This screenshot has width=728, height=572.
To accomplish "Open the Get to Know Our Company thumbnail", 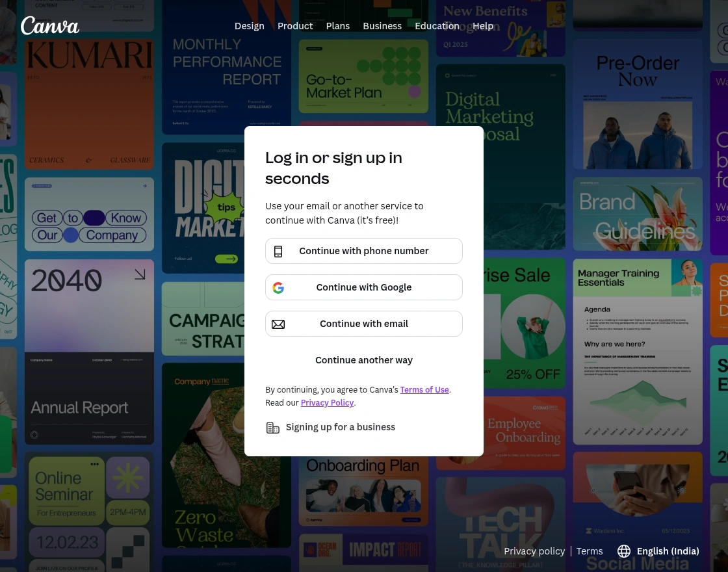I will pyautogui.click(x=89, y=214).
